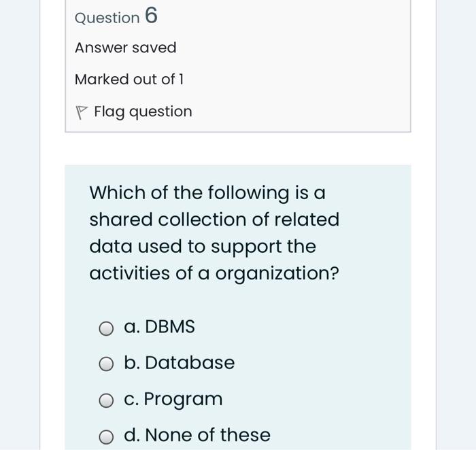Image resolution: width=476 pixels, height=450 pixels.
Task: Choose the radio button next to Database
Action: tap(106, 365)
